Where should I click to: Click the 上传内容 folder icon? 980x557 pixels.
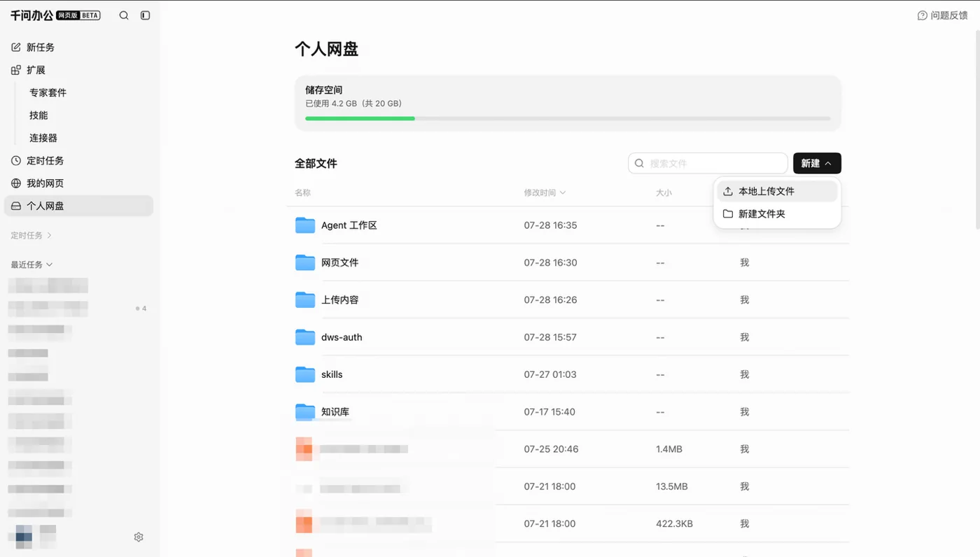[305, 299]
